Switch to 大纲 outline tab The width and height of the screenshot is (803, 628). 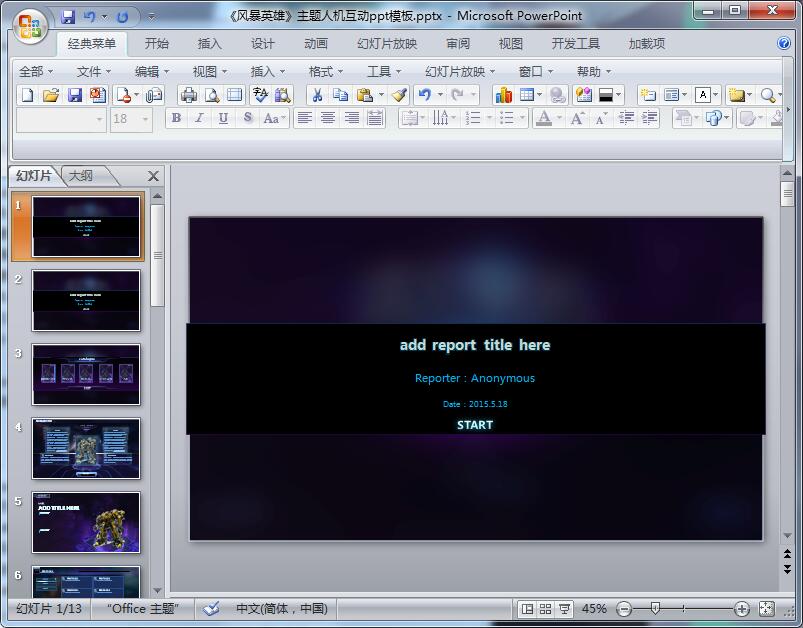pos(81,176)
